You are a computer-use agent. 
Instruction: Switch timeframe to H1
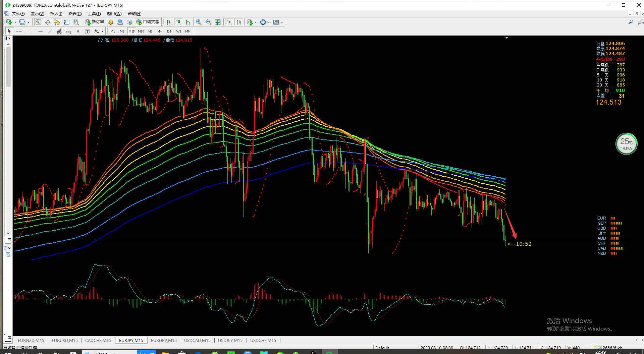tap(150, 31)
